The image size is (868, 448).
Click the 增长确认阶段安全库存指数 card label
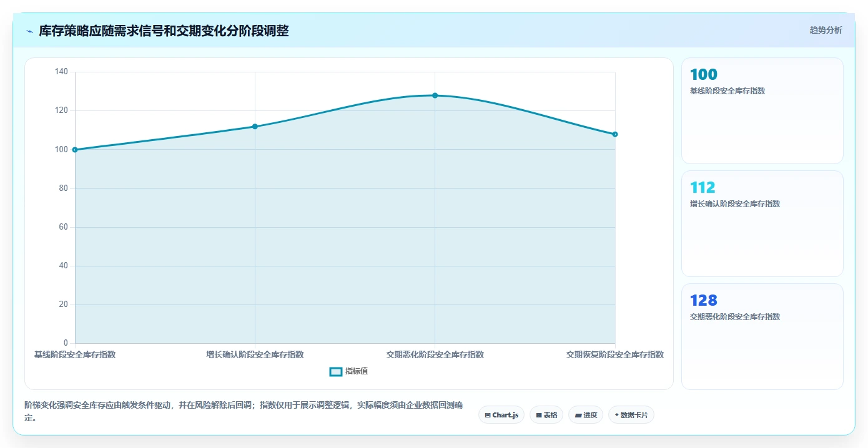point(735,204)
